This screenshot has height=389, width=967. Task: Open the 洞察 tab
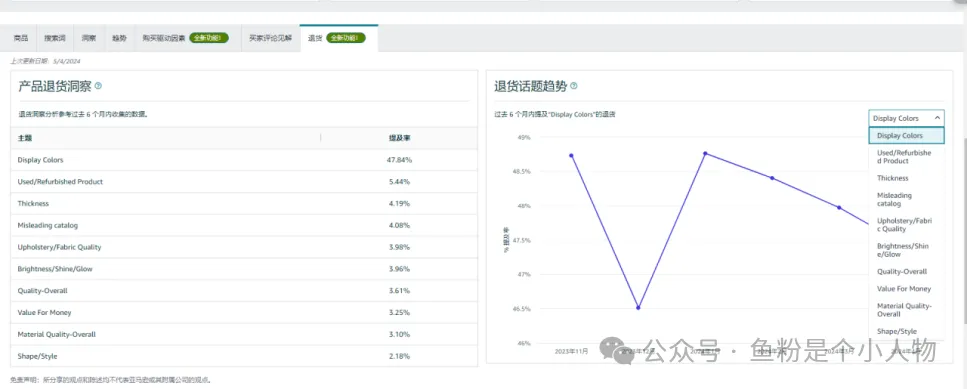point(89,38)
